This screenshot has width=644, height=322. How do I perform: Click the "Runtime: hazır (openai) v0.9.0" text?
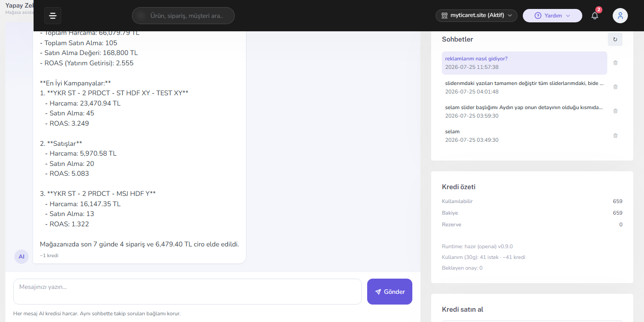coord(477,246)
